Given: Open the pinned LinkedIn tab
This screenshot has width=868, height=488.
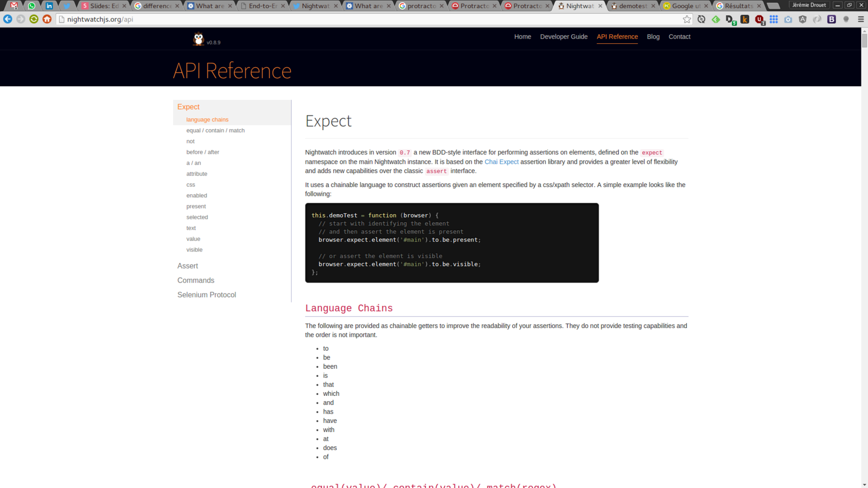Looking at the screenshot, I should [49, 5].
